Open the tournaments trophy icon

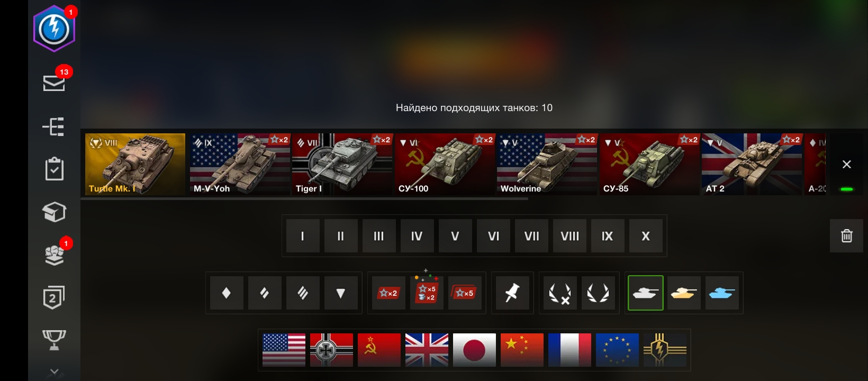54,340
